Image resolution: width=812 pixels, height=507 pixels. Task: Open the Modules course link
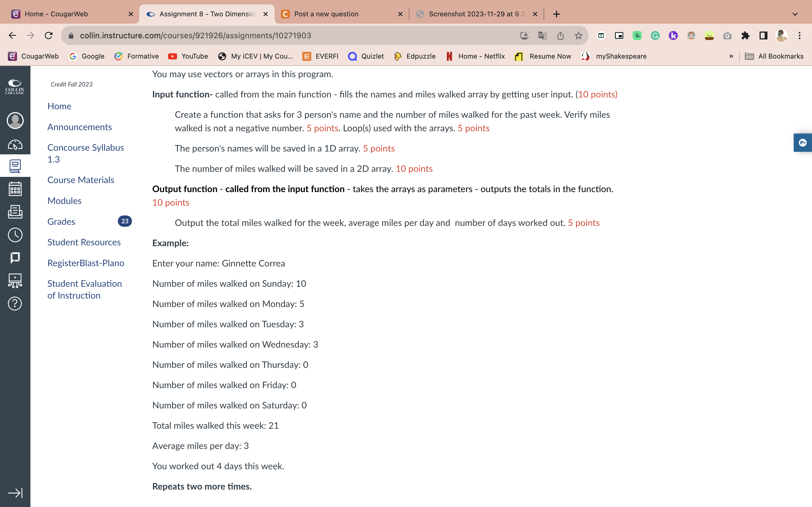(64, 201)
